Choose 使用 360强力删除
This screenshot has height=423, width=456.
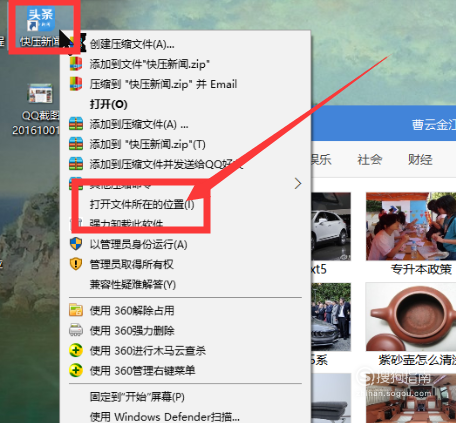[x=132, y=331]
